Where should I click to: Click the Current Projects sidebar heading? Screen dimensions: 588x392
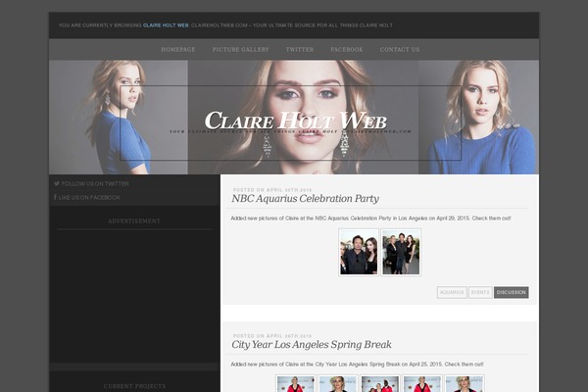[134, 386]
